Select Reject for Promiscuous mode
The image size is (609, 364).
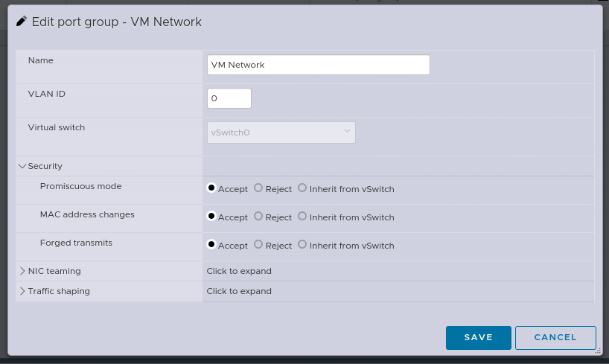(x=258, y=188)
